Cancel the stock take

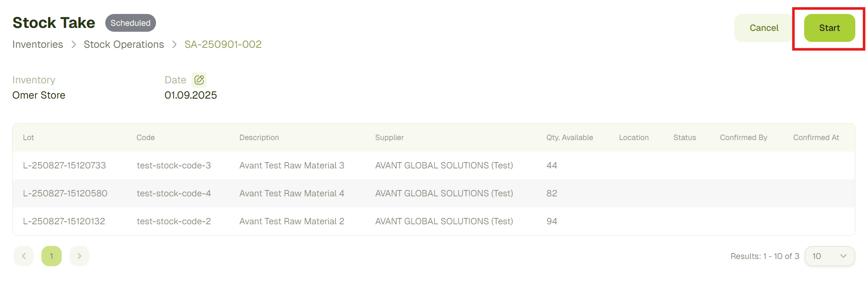point(764,28)
